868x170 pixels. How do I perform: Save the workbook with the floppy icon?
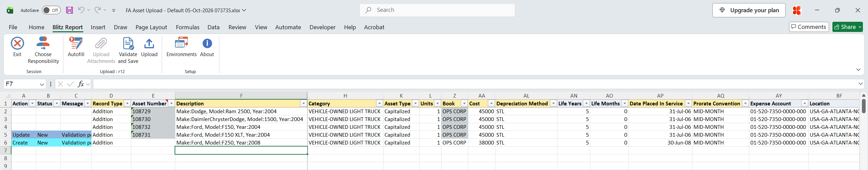click(70, 10)
